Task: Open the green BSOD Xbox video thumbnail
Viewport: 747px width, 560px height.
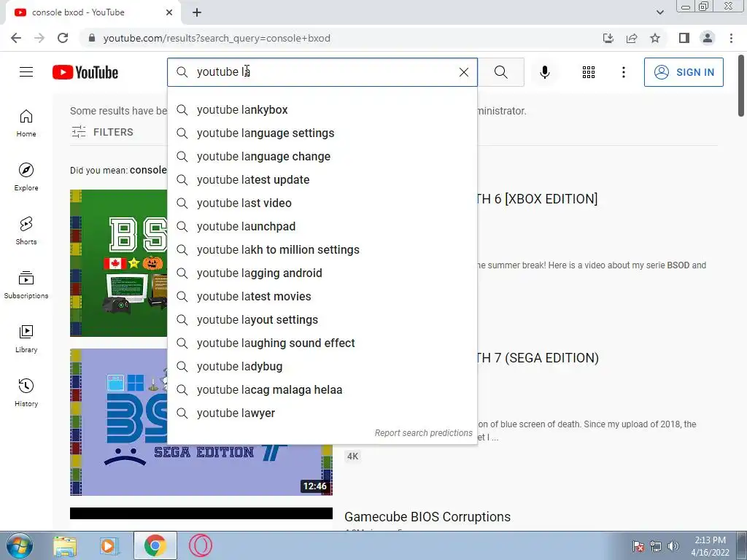Action: point(119,262)
